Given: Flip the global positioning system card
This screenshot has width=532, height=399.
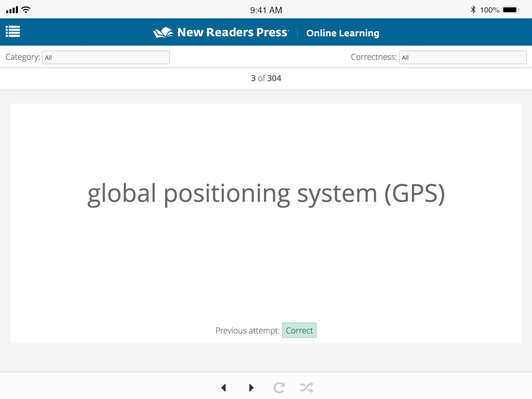Looking at the screenshot, I should [266, 223].
